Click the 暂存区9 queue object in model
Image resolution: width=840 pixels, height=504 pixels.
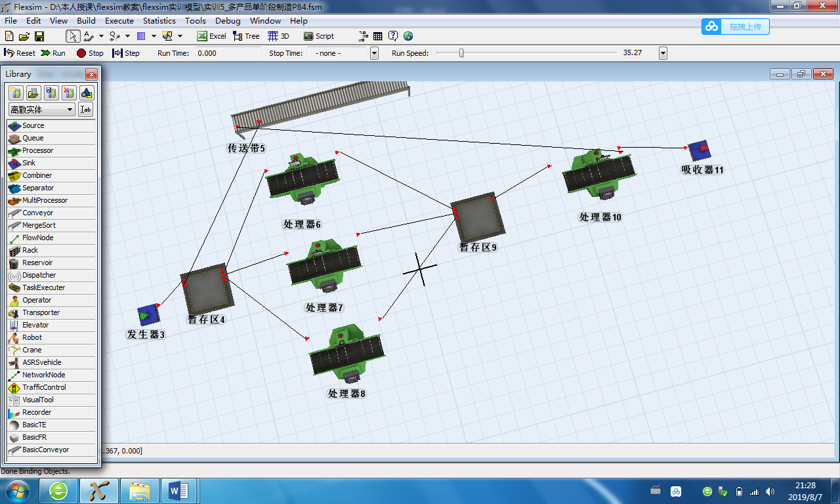478,217
